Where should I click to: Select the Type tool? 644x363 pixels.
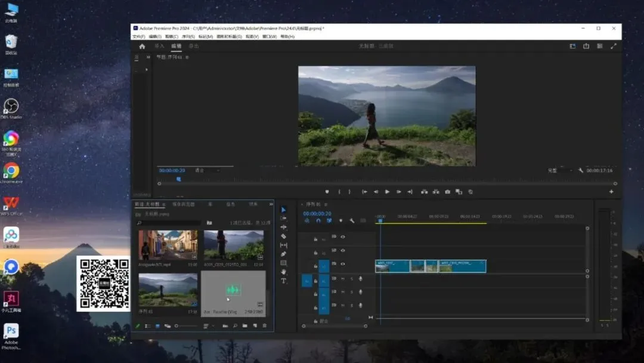point(283,281)
